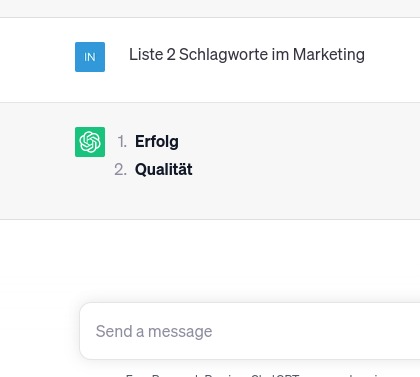Click the numbered Erfolg and Qualität list
Screen dimensions: 420x377
pyautogui.click(x=153, y=156)
